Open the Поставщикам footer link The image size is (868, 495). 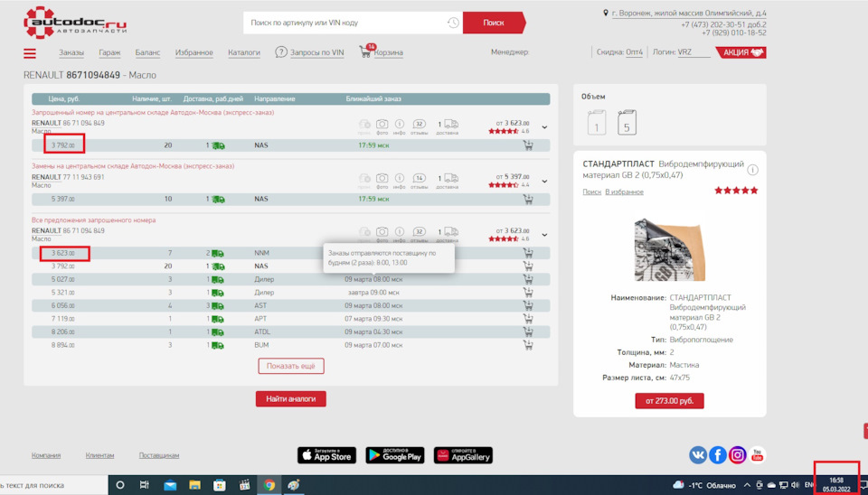tap(159, 456)
